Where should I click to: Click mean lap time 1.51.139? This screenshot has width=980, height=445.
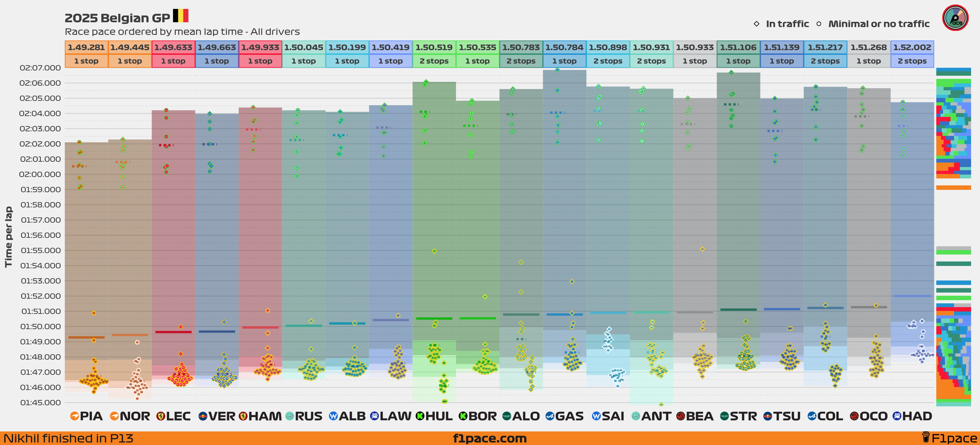pyautogui.click(x=782, y=48)
